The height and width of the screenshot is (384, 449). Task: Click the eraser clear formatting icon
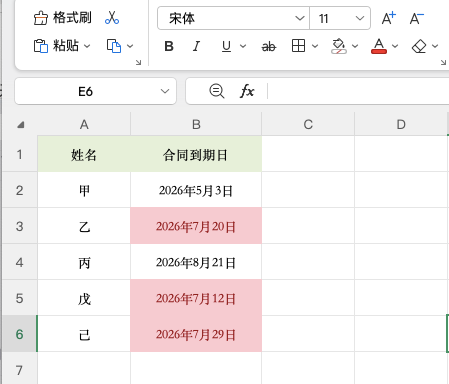click(419, 46)
